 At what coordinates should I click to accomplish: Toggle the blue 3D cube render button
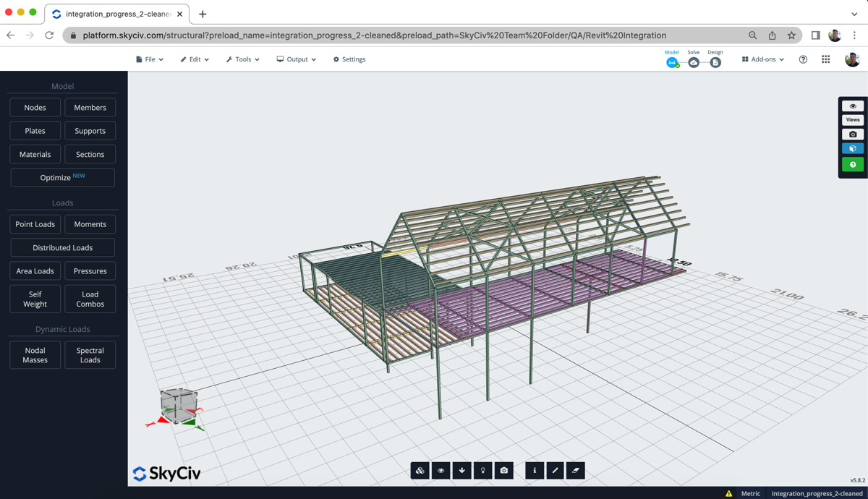pyautogui.click(x=853, y=149)
